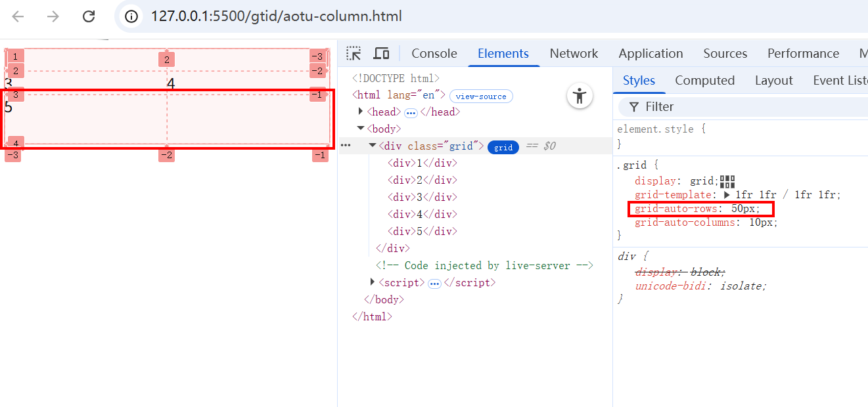Open the Console tab

434,54
